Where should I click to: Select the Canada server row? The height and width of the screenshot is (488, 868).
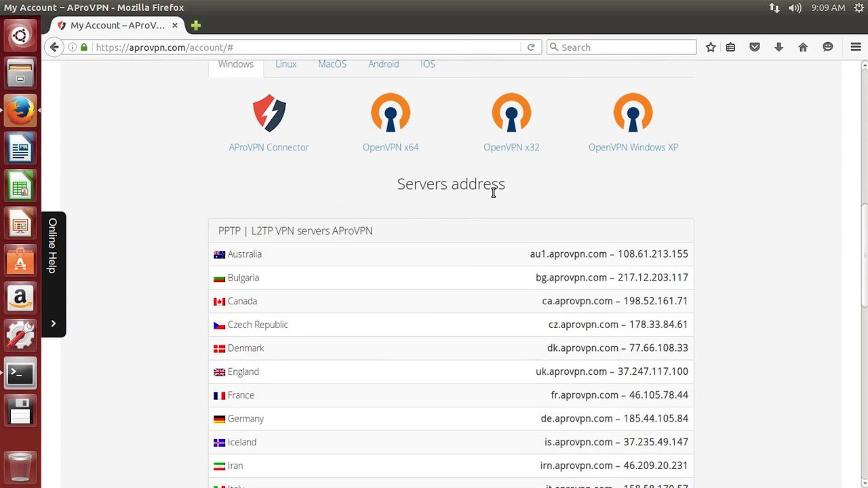451,301
